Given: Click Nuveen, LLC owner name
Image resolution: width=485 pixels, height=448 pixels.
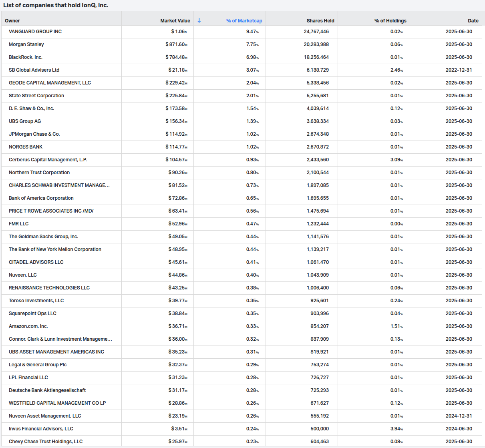Looking at the screenshot, I should tap(23, 275).
